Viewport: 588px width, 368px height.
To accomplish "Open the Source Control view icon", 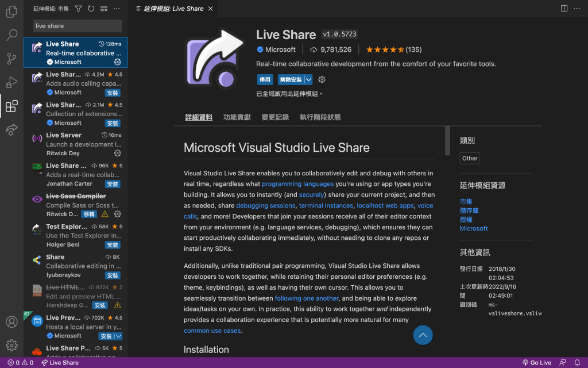I will tap(11, 58).
